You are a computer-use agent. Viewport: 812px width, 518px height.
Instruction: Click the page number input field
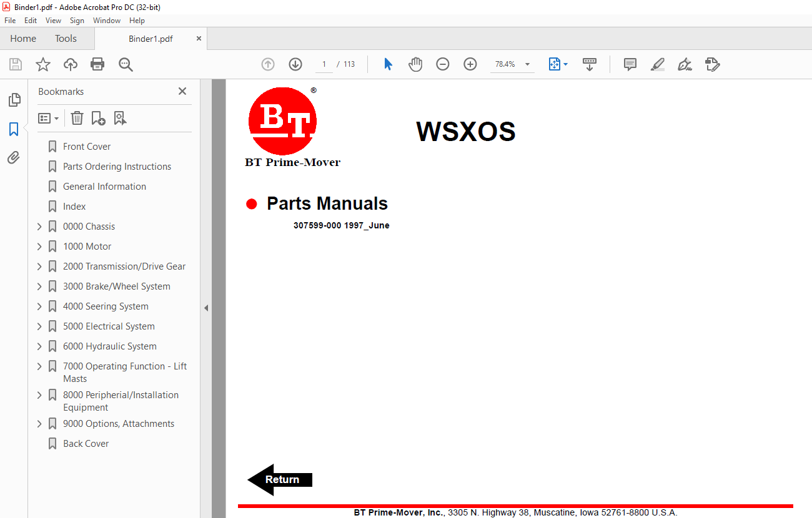(324, 64)
